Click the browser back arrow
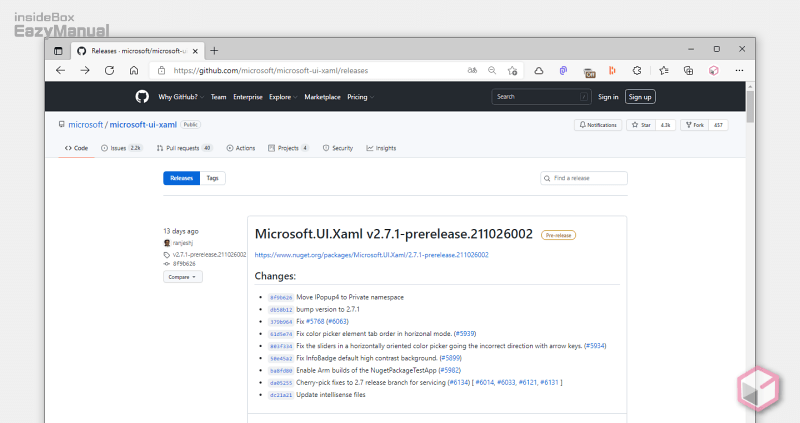This screenshot has width=800, height=423. click(61, 71)
